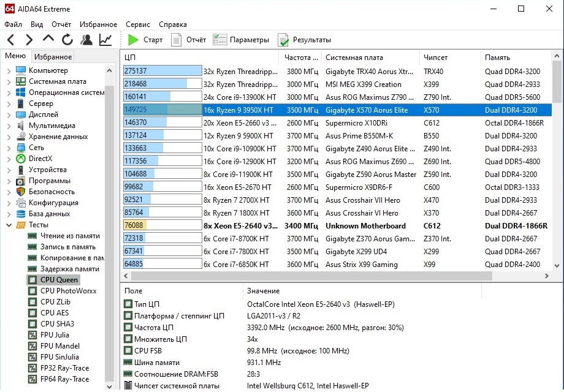Screen dimensions: 564x392
Task: Expand the Устройства tree node
Action: coord(9,170)
